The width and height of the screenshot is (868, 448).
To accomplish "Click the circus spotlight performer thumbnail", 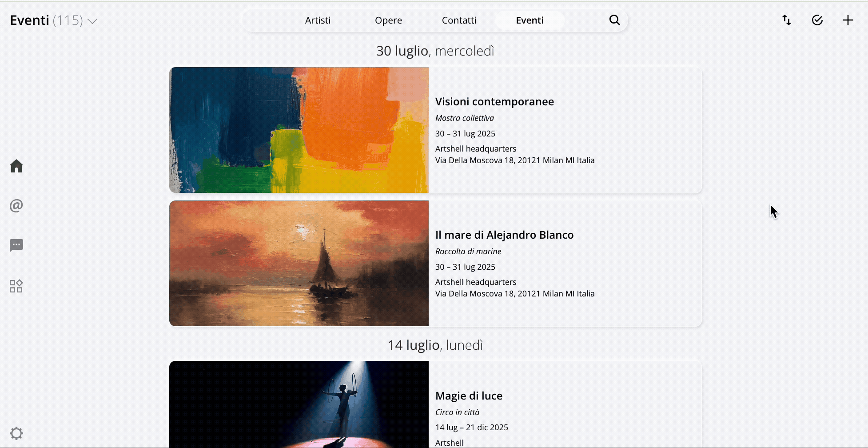I will click(x=299, y=404).
